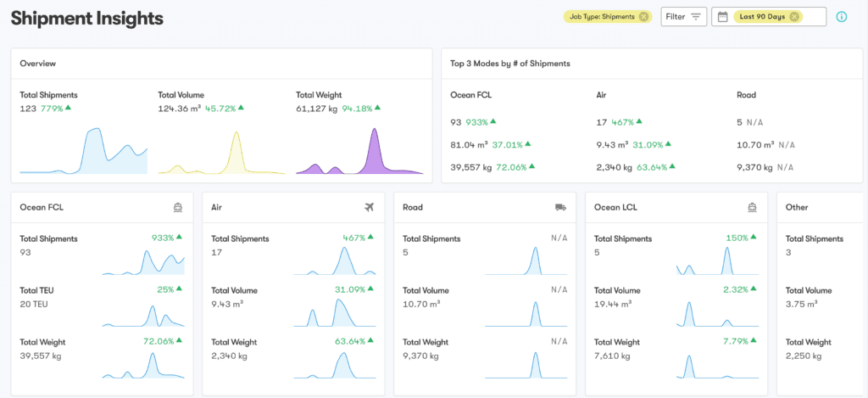Click the truck icon on Road card
This screenshot has height=398, width=868.
click(x=561, y=207)
